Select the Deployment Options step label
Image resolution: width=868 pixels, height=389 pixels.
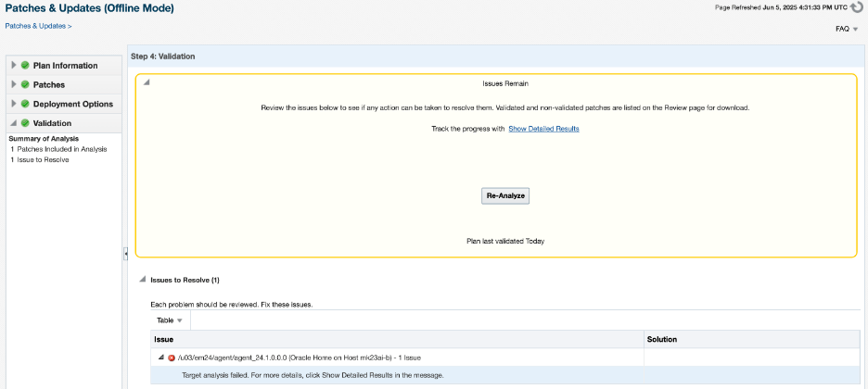click(73, 105)
